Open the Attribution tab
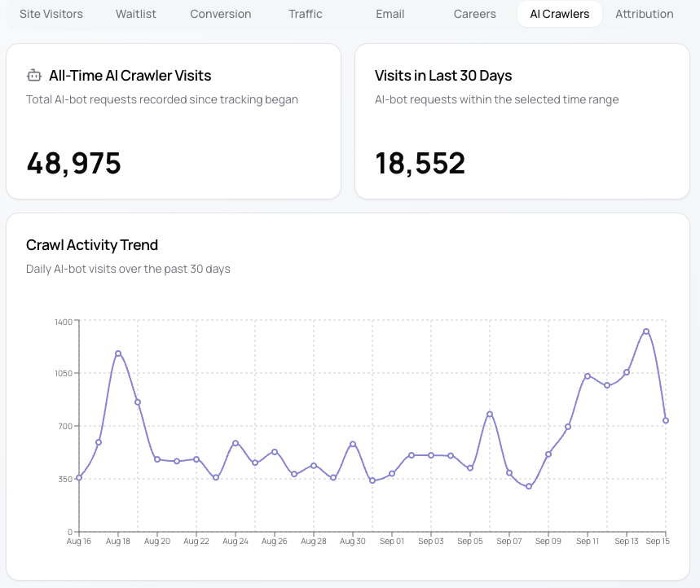Image resolution: width=700 pixels, height=588 pixels. [x=645, y=15]
